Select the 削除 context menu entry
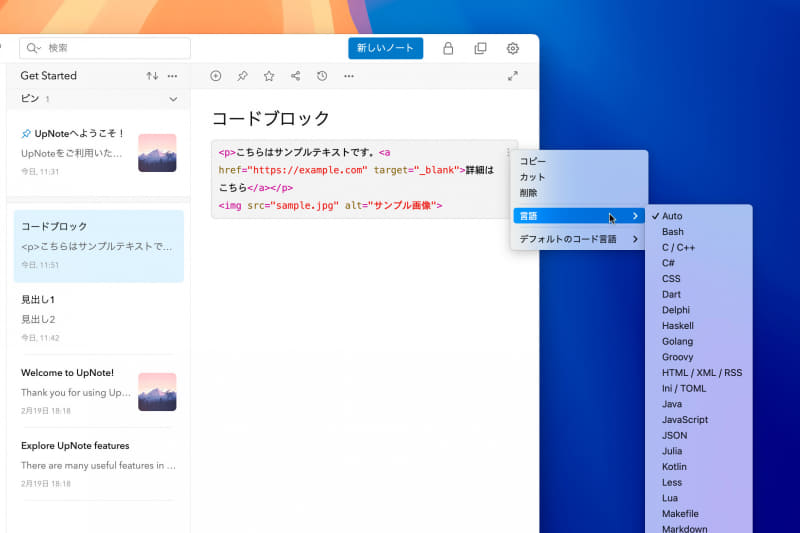This screenshot has height=533, width=800. tap(579, 193)
